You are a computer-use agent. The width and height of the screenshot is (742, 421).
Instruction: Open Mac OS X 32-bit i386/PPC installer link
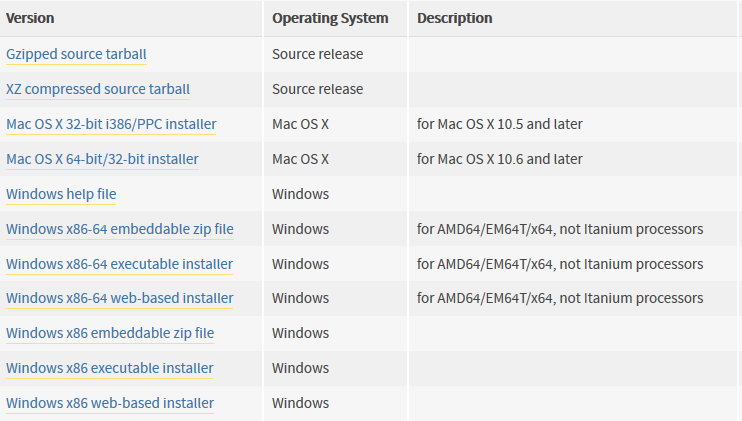(111, 124)
